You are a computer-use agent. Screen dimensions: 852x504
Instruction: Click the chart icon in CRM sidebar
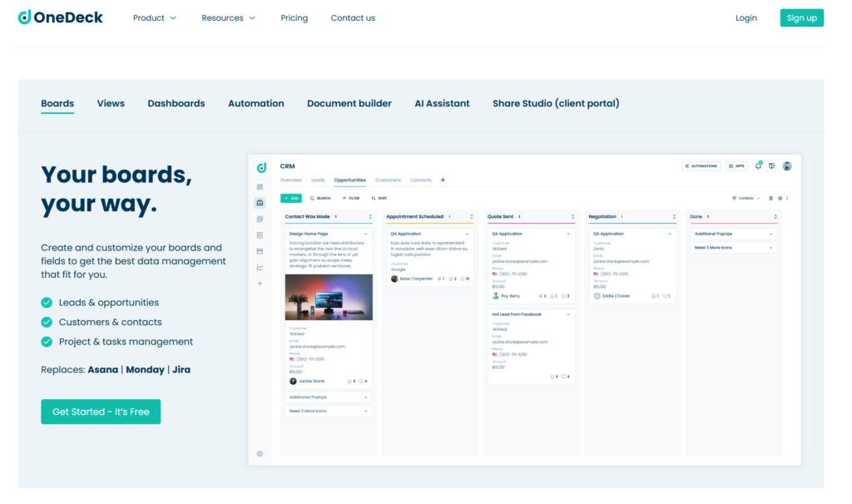click(x=260, y=267)
